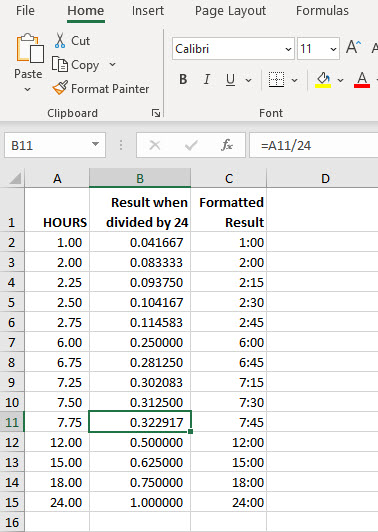Viewport: 378px width, 532px height.
Task: Select the HOURS header cell
Action: (57, 210)
